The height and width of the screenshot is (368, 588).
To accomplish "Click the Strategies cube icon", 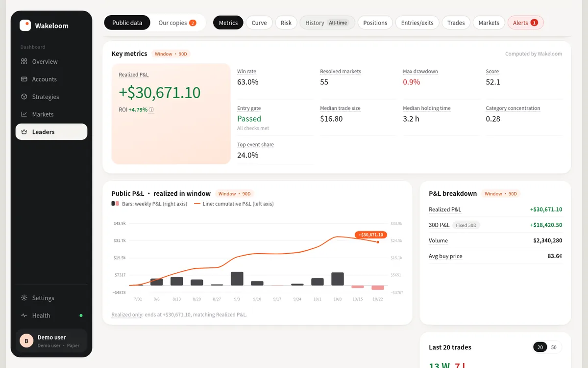I will pyautogui.click(x=24, y=97).
